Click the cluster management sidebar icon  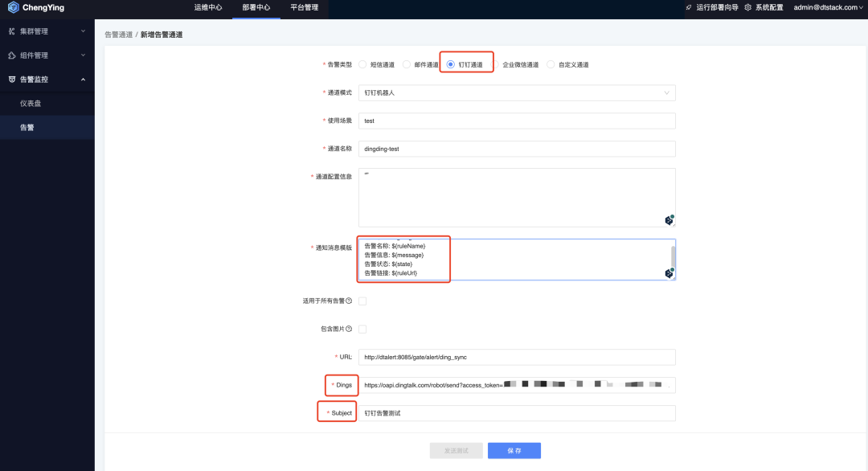(11, 31)
